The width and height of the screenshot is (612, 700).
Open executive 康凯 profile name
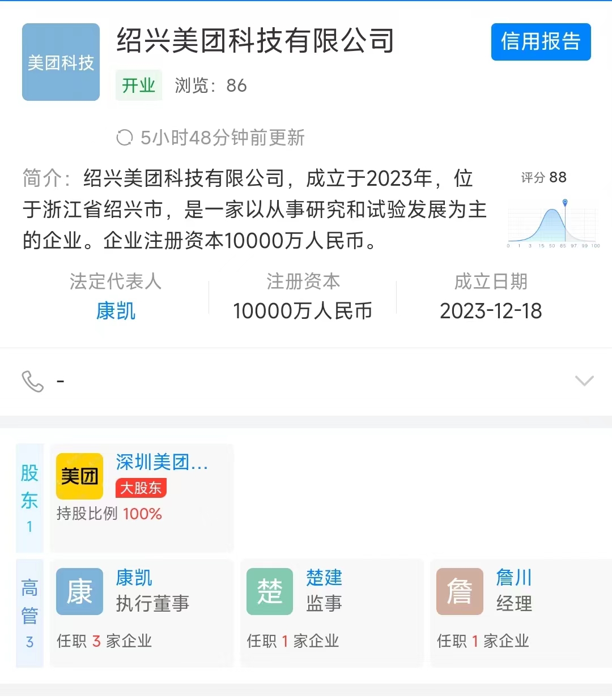coord(134,578)
